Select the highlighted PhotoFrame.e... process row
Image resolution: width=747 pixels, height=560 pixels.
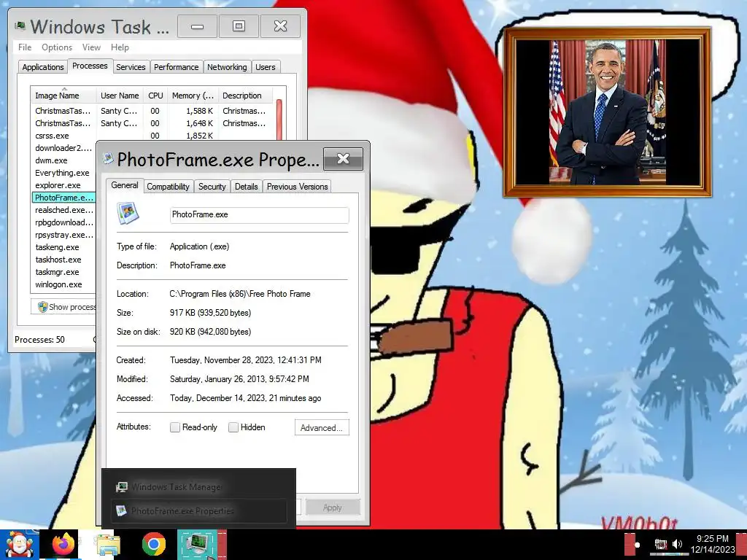(64, 198)
